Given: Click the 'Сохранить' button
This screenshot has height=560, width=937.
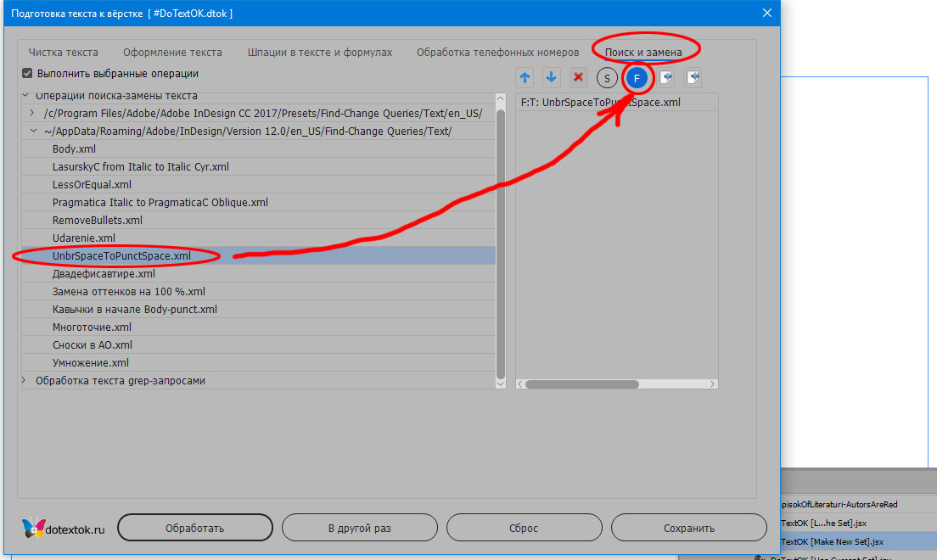Looking at the screenshot, I should coord(689,528).
